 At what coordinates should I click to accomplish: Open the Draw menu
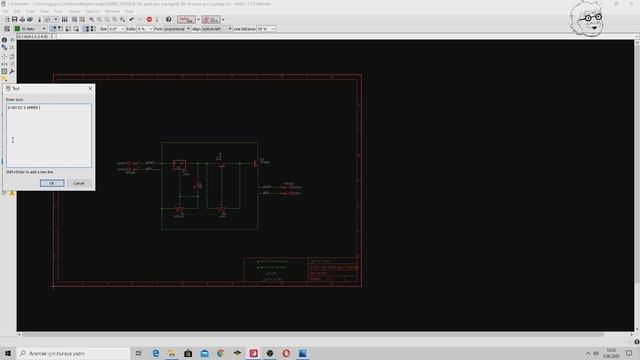(x=31, y=11)
